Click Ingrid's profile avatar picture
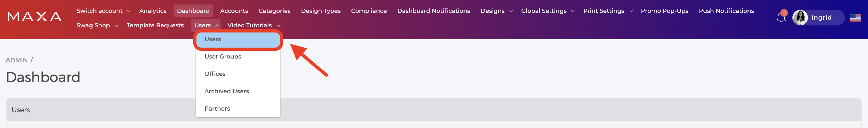Screen dimensions: 868x128 click(x=800, y=18)
